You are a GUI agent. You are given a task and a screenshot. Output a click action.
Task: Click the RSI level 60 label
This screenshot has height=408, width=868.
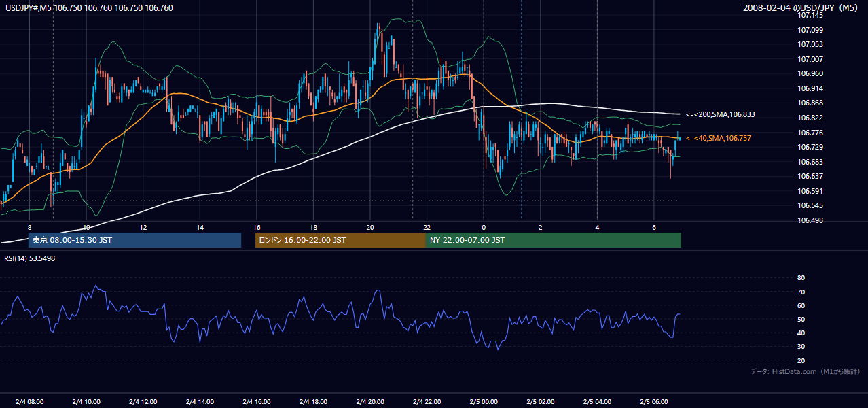(x=801, y=305)
